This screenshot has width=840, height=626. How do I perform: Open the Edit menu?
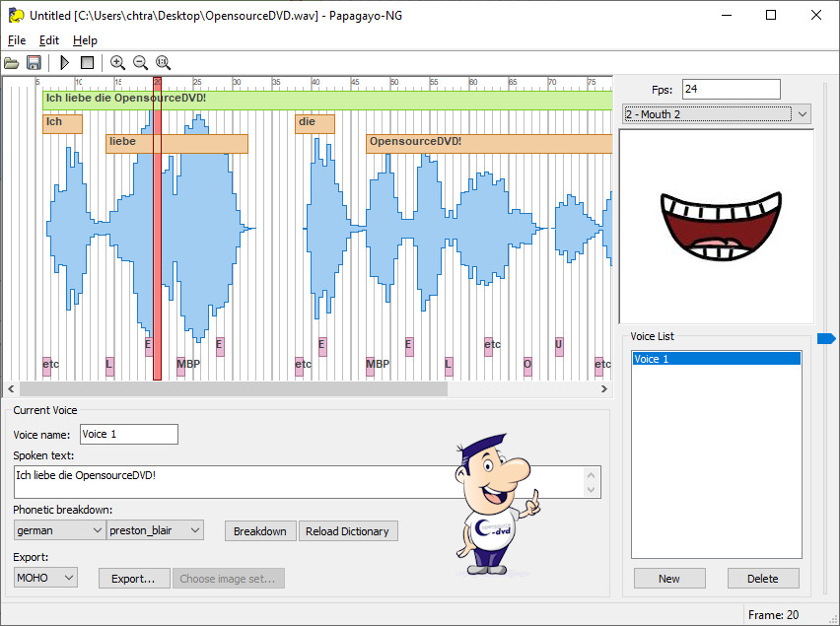[49, 40]
